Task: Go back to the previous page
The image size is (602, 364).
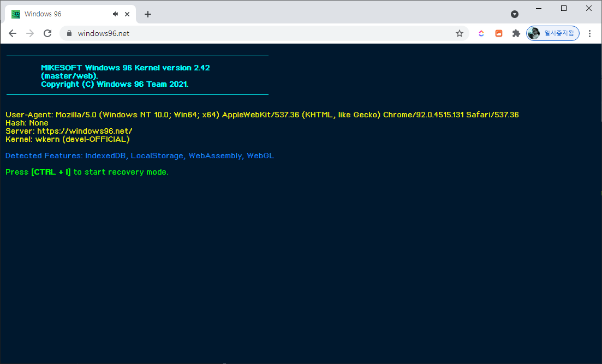Action: click(x=13, y=33)
